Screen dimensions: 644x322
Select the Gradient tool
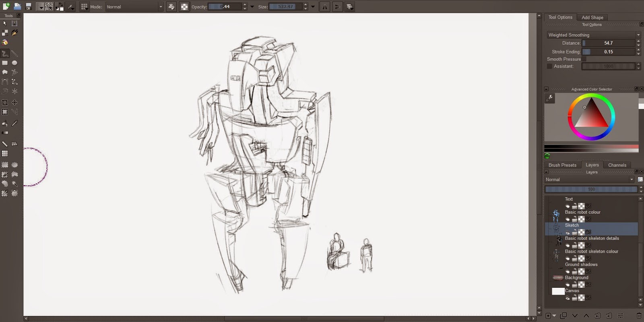point(5,132)
